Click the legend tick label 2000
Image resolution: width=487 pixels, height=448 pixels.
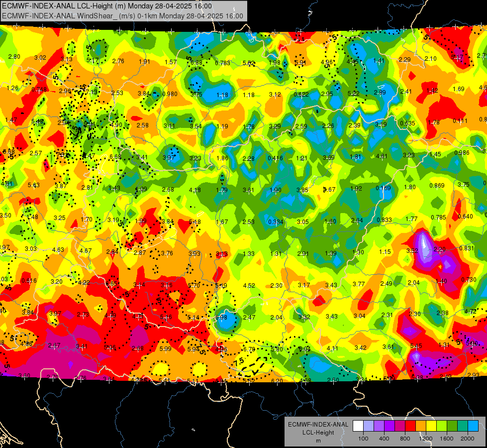pos(468,439)
